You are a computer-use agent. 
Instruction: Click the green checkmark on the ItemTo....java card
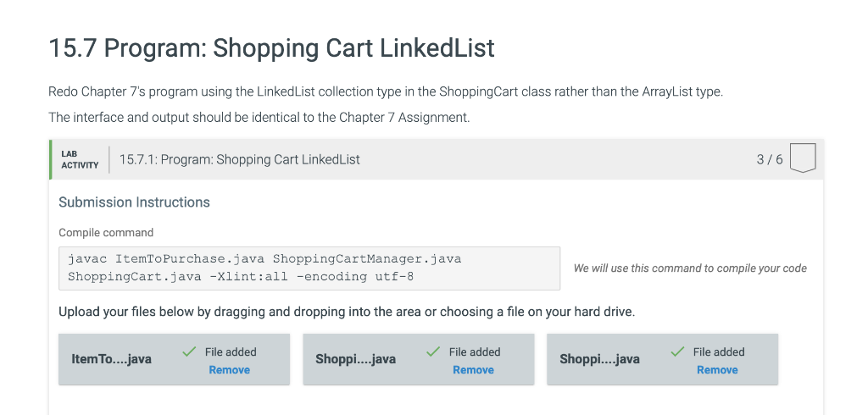(x=189, y=351)
